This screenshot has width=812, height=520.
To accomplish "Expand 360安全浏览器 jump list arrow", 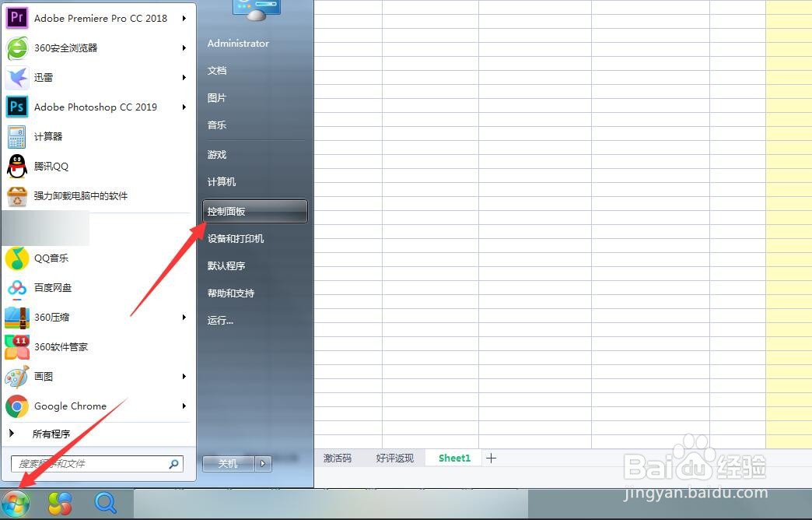I will (x=184, y=47).
